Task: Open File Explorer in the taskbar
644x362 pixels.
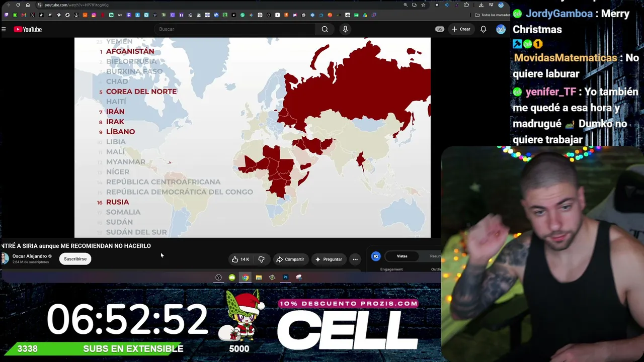Action: point(259,278)
